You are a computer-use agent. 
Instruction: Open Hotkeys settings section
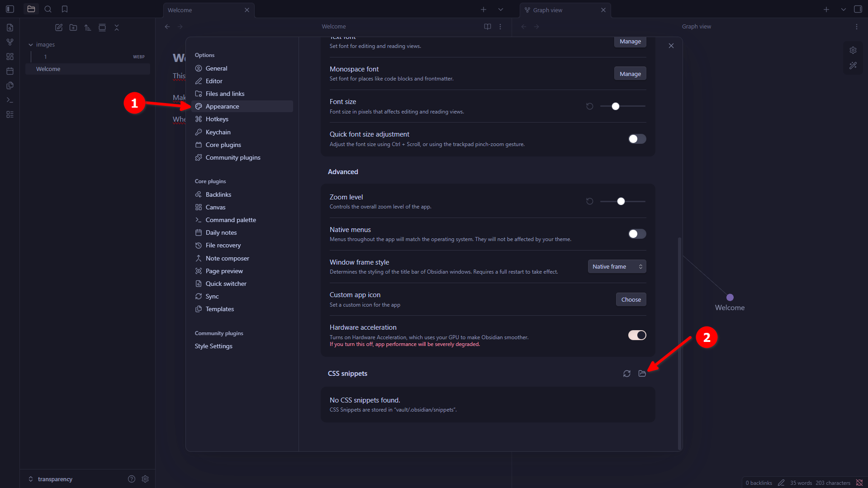[x=217, y=119]
